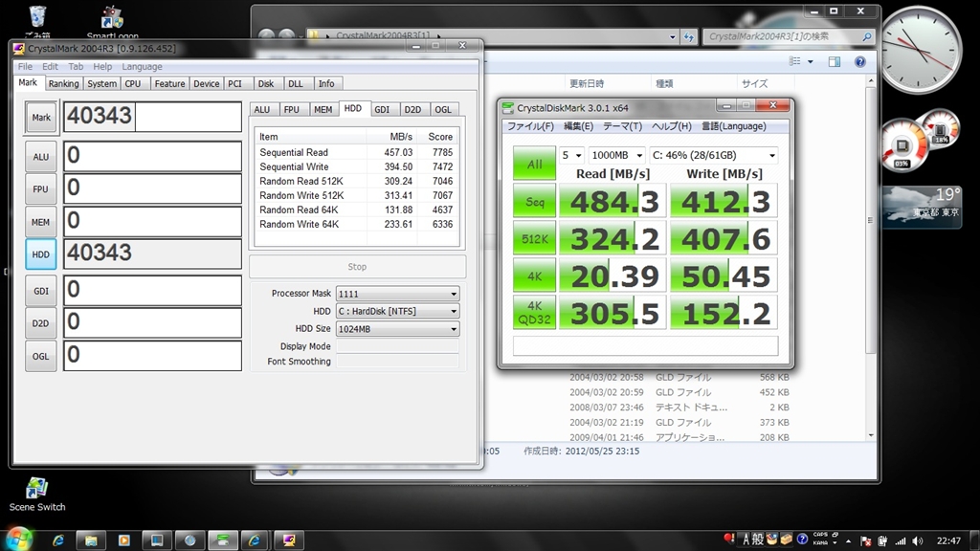The width and height of the screenshot is (980, 551).
Task: Switch to the Ranking tab in CrystalMark
Action: click(63, 83)
